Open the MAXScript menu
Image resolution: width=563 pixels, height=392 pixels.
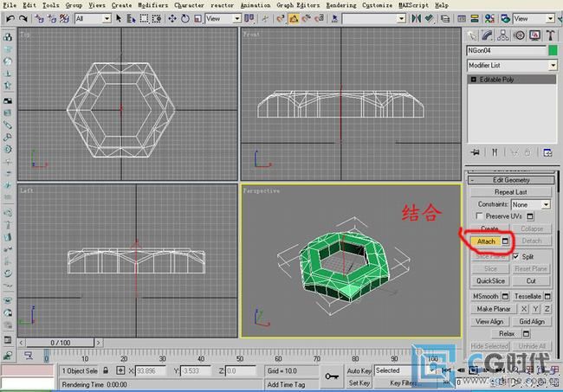coord(413,5)
